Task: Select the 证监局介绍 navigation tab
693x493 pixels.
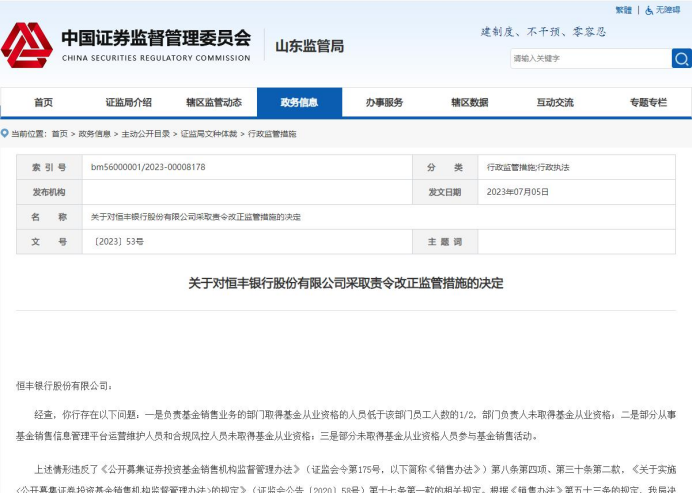Action: click(128, 103)
